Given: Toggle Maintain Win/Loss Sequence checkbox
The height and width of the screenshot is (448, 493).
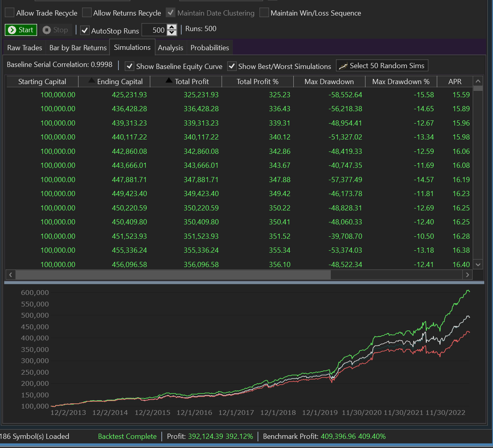Looking at the screenshot, I should tap(264, 13).
